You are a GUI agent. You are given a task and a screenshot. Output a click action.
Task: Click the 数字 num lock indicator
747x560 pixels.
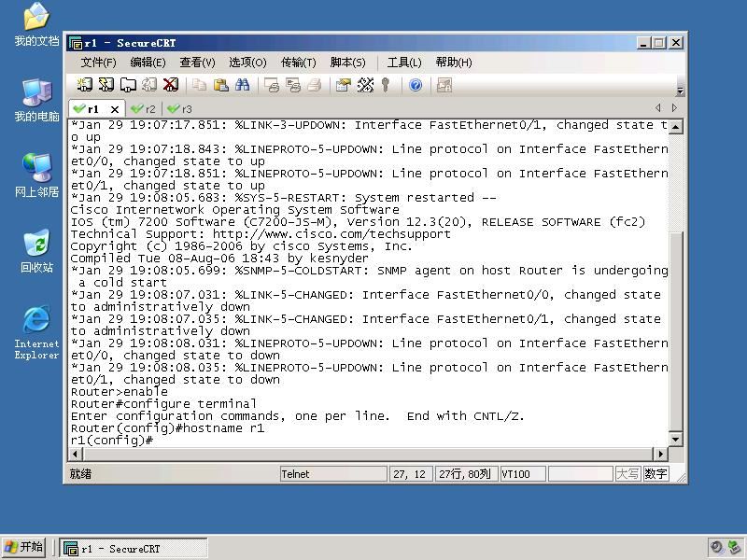click(x=655, y=474)
